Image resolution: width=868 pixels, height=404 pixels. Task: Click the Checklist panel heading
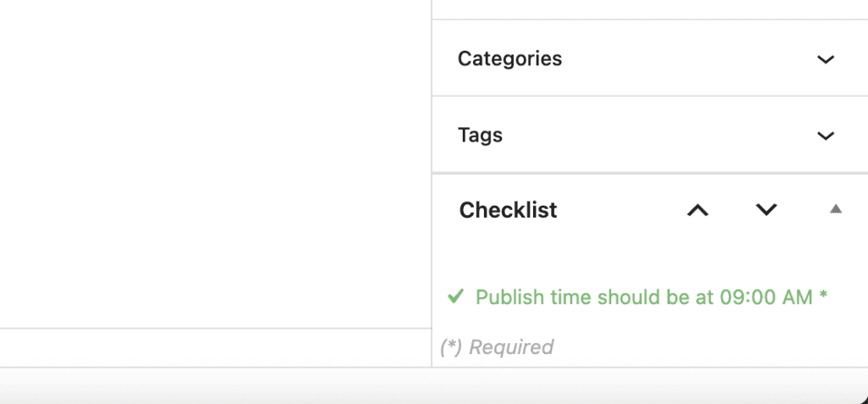508,210
